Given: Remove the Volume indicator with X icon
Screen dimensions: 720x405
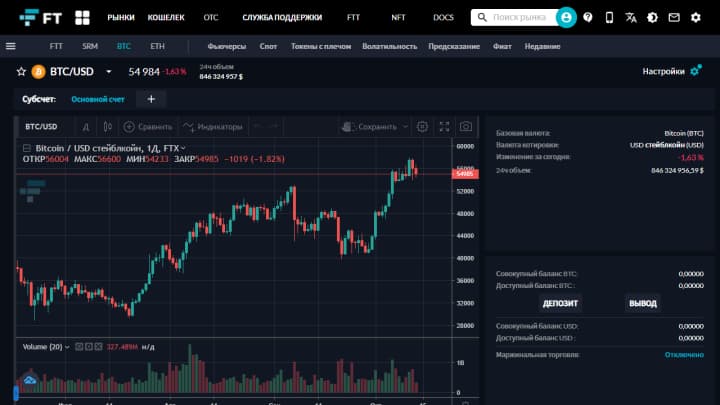Looking at the screenshot, I should pyautogui.click(x=98, y=347).
